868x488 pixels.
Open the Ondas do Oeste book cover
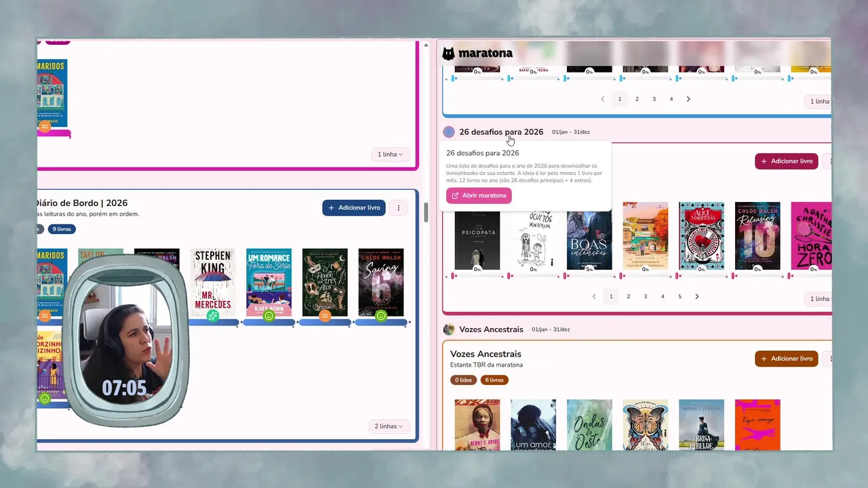point(589,424)
